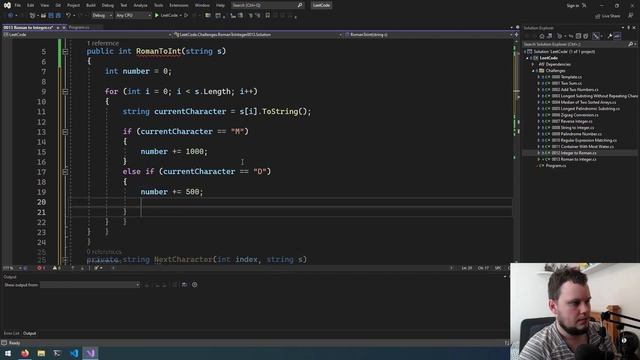Click the Undo toolbar icon
640x360 pixels.
tap(69, 16)
